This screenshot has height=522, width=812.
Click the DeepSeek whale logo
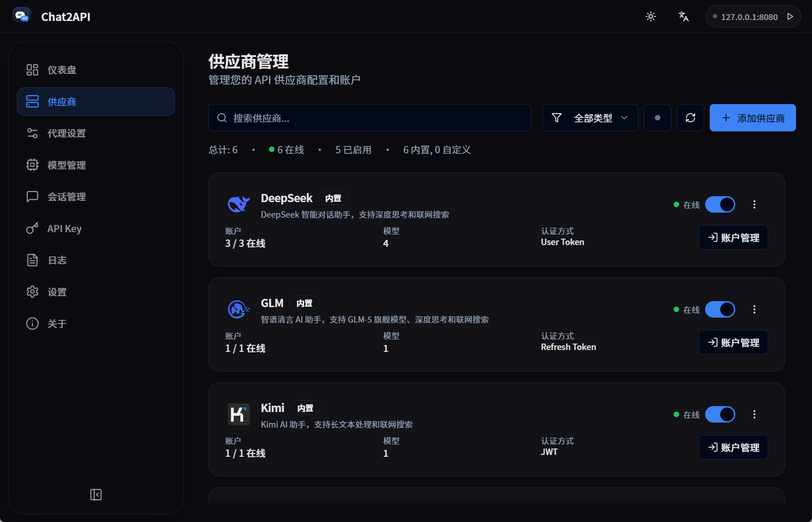pos(239,204)
